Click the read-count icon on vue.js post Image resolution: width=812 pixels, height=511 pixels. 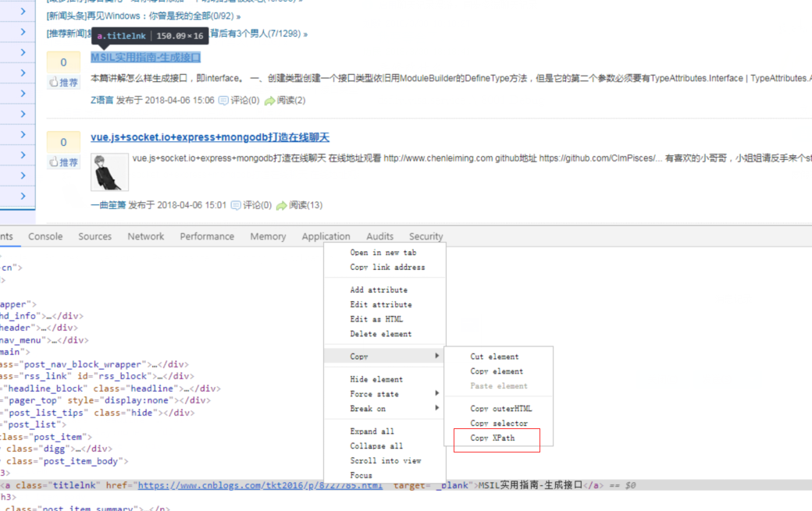281,205
